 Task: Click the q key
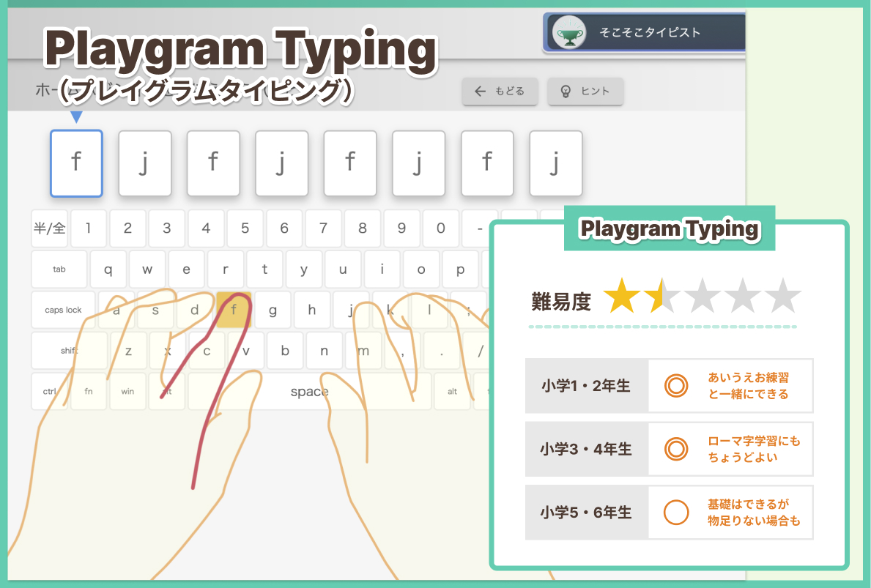pyautogui.click(x=108, y=269)
